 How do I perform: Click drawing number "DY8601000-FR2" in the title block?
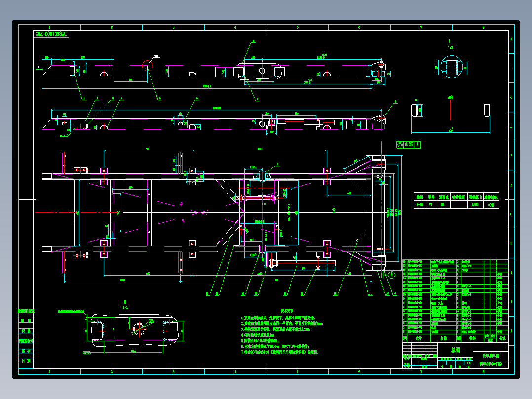[491, 364]
